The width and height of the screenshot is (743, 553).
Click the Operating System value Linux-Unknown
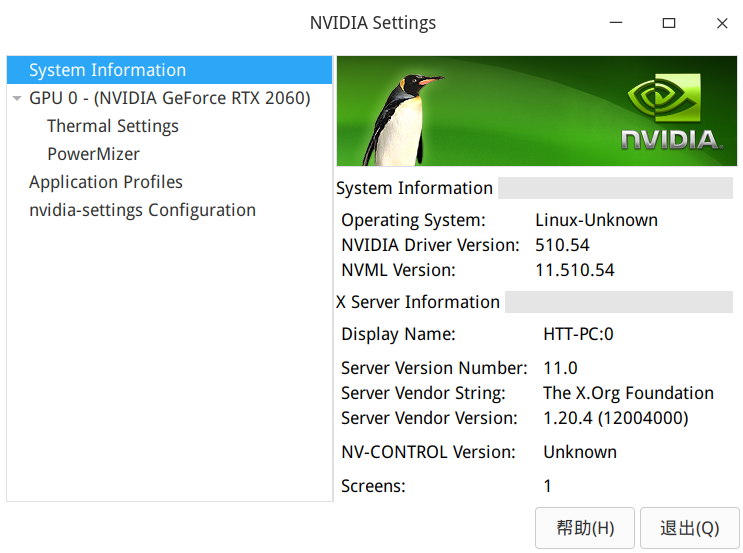[x=596, y=220]
